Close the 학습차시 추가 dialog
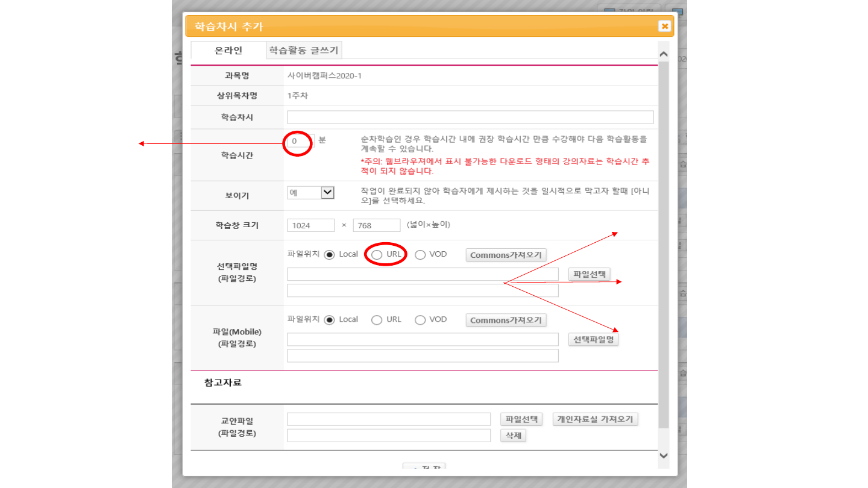The height and width of the screenshot is (488, 868). click(x=664, y=26)
